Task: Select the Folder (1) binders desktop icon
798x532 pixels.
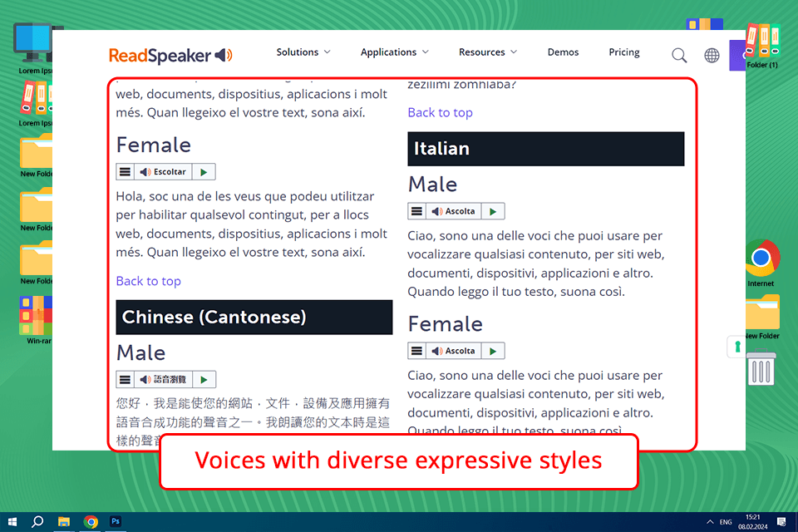Action: [x=762, y=46]
